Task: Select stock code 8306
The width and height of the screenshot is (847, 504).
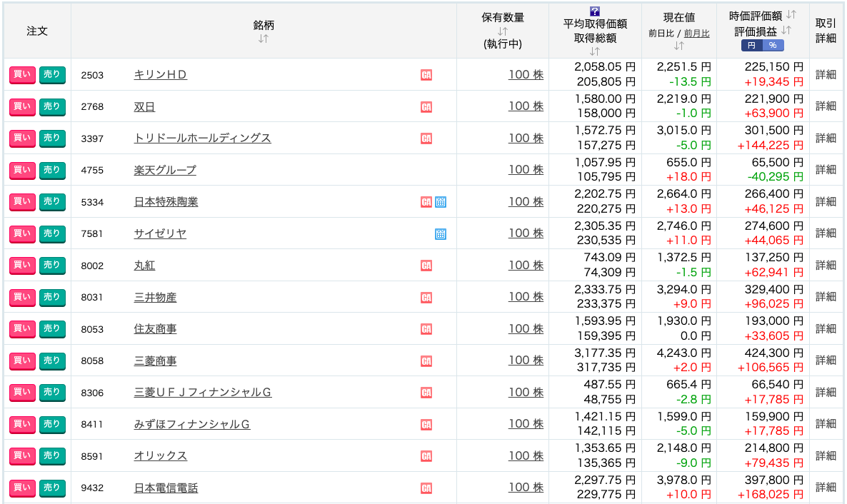Action: click(x=92, y=393)
